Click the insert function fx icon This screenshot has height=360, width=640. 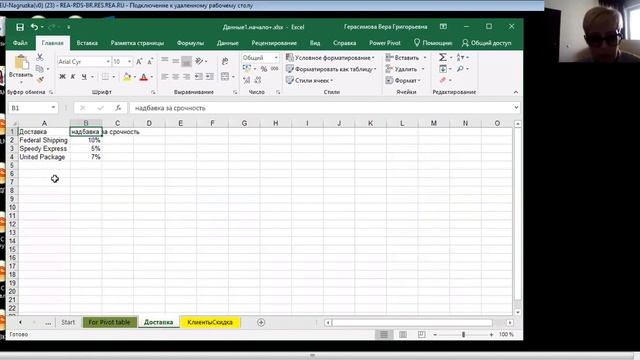(118, 108)
